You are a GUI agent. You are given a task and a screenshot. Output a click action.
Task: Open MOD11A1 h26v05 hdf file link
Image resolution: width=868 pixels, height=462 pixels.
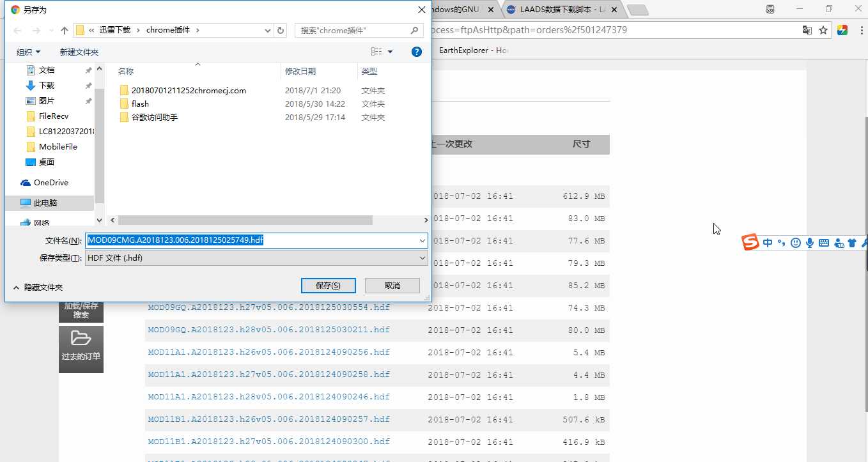click(x=268, y=352)
